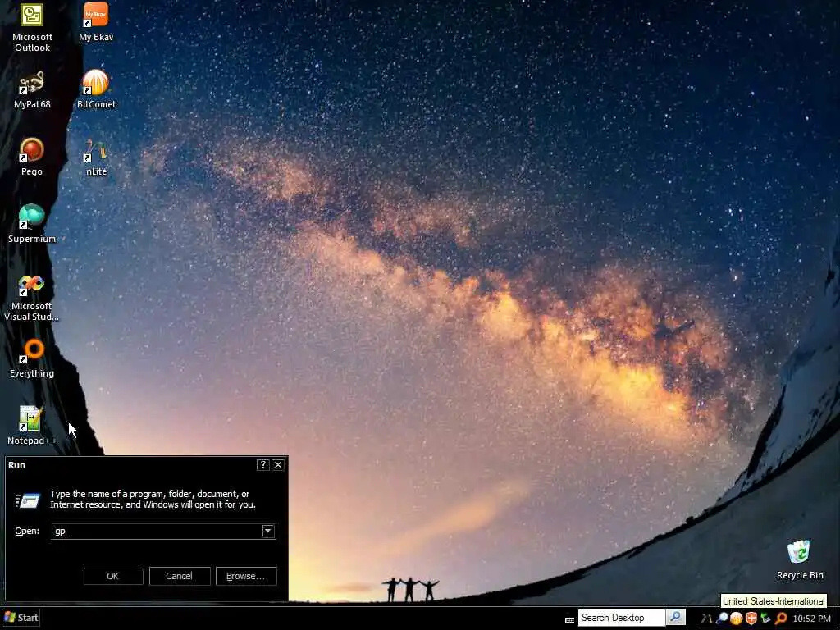The width and height of the screenshot is (840, 630).
Task: Click the safely remove hardware tray icon
Action: click(x=766, y=619)
